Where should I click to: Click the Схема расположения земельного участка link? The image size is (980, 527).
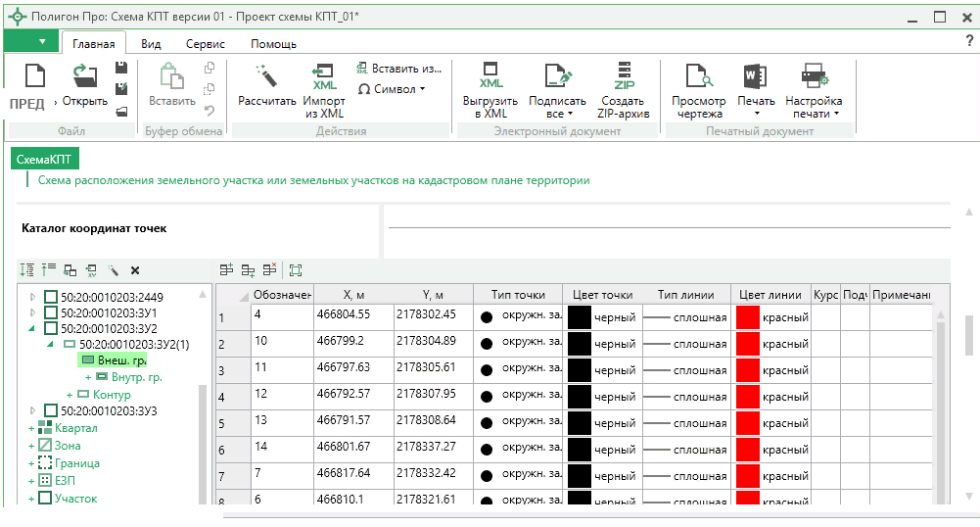pyautogui.click(x=313, y=180)
